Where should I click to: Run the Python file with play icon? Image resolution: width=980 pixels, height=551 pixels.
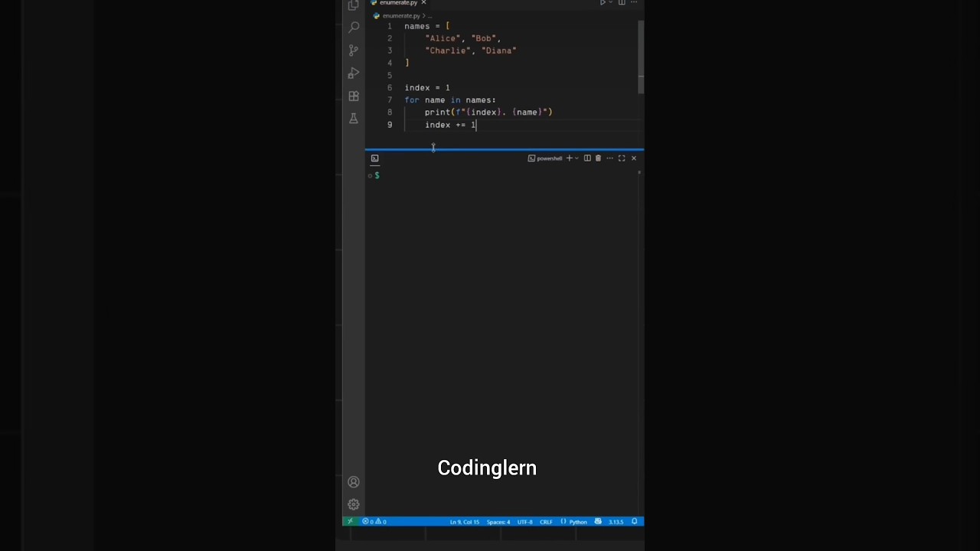pos(603,3)
